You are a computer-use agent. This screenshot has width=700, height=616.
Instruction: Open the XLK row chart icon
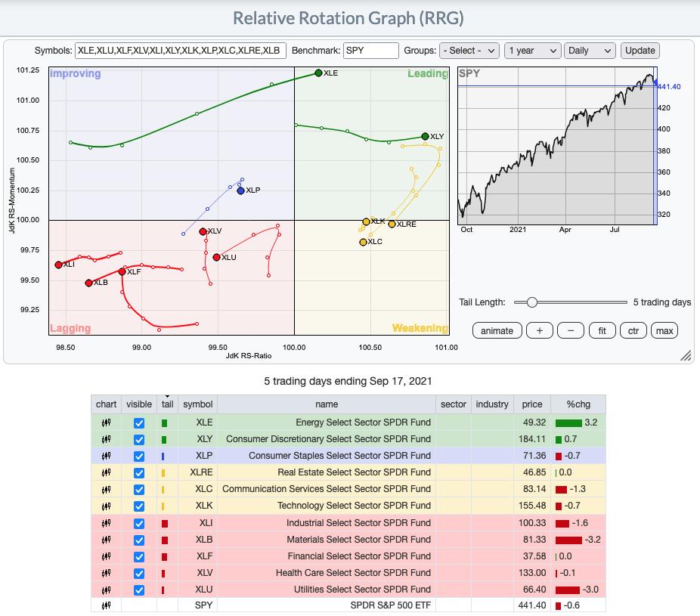tap(106, 506)
